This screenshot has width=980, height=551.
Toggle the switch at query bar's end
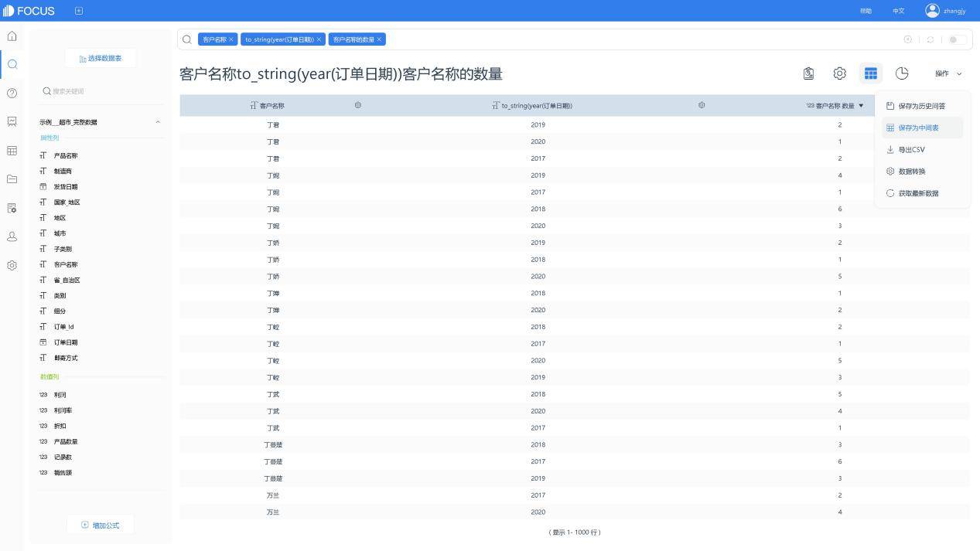pyautogui.click(x=957, y=39)
